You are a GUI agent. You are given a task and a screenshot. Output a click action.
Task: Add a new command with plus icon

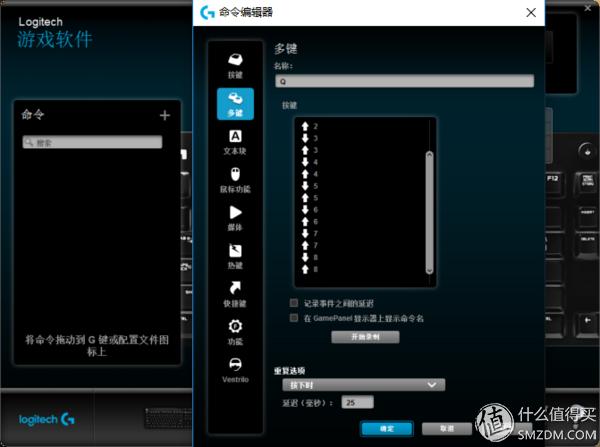(165, 115)
